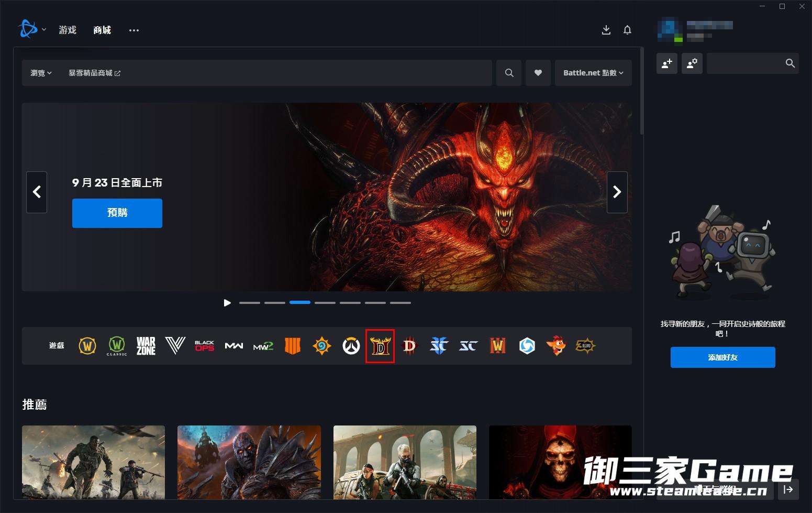
Task: Expand the 瀏覽 browse dropdown
Action: click(x=41, y=73)
